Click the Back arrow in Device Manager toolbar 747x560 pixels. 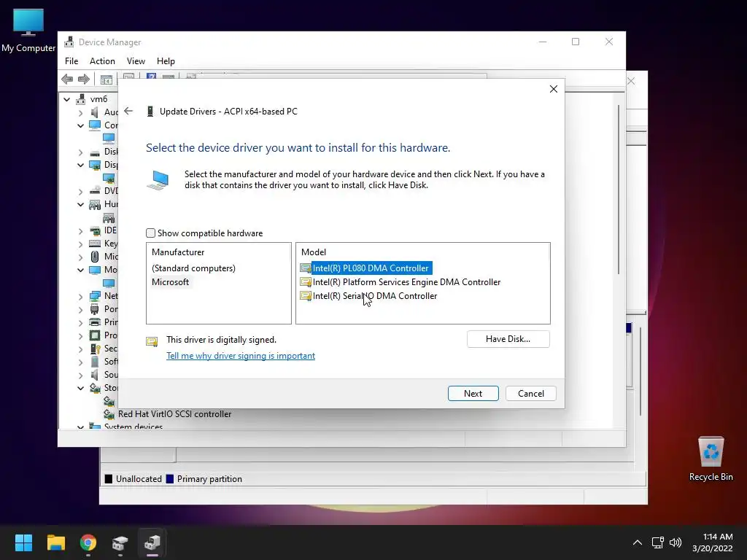point(67,79)
